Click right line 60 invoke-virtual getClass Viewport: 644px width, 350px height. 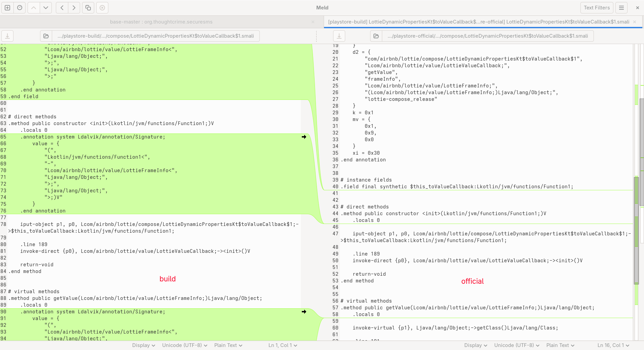pos(455,328)
